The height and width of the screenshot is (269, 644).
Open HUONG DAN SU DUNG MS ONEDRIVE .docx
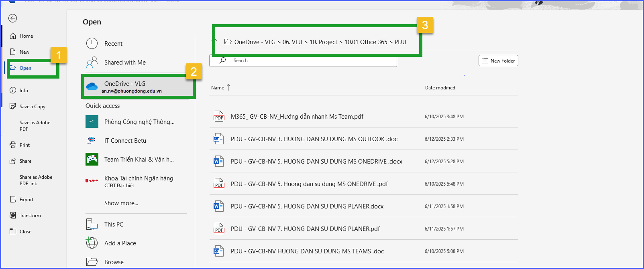(x=316, y=162)
